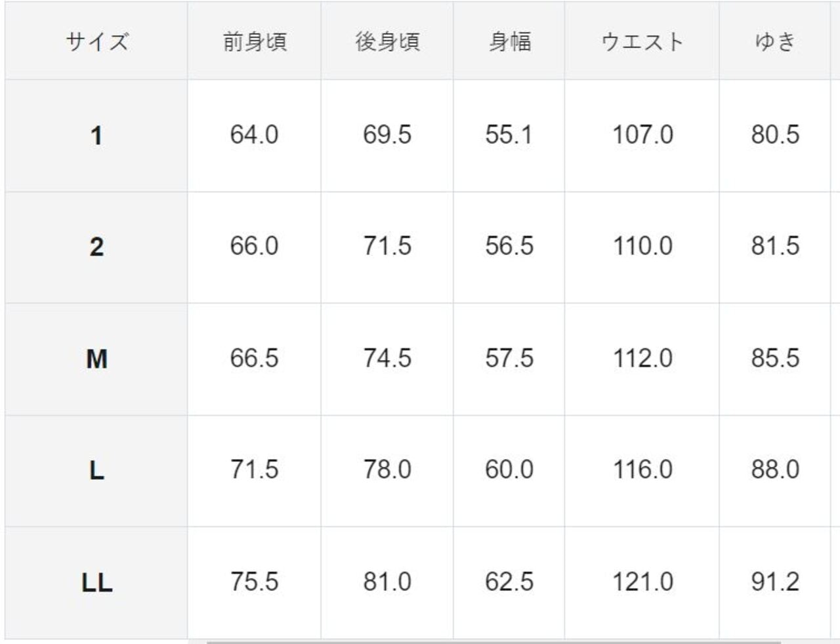Select the 60.0 身幅 cell

(x=509, y=470)
